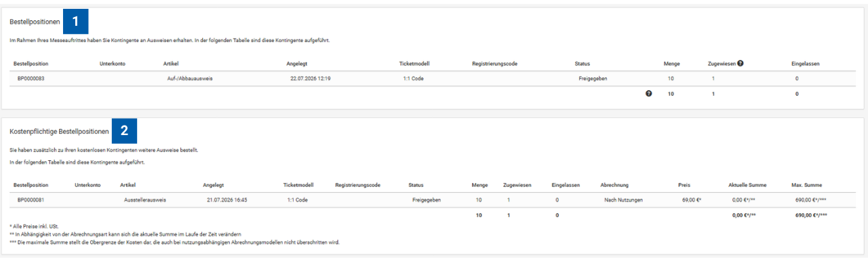Click the article Ausstellerausweis

click(x=145, y=200)
